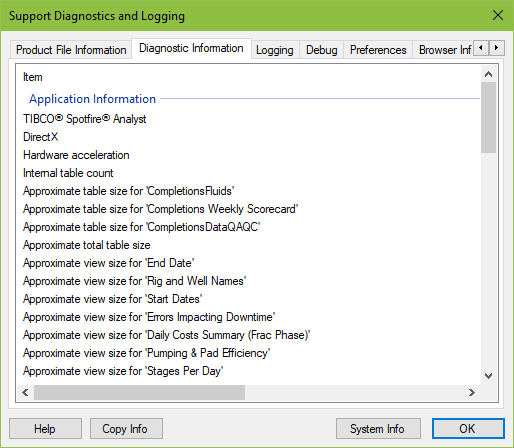Click the Copy Info button

click(126, 429)
